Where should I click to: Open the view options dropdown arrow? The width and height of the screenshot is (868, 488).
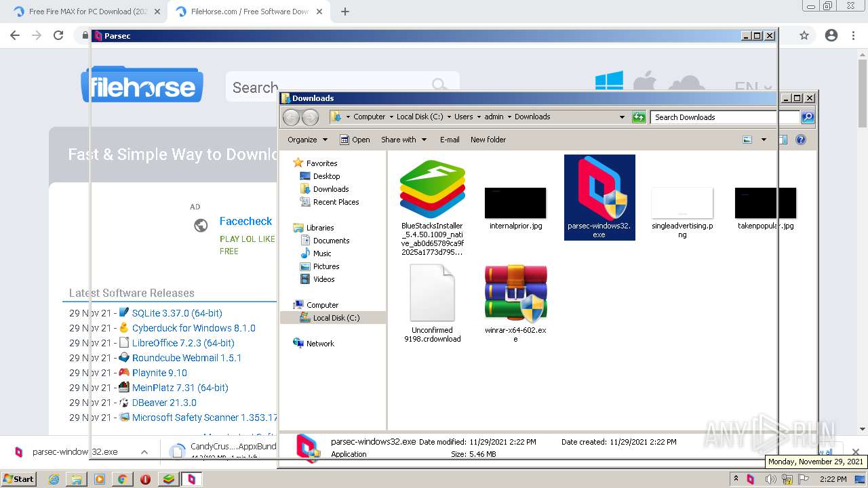pyautogui.click(x=764, y=140)
